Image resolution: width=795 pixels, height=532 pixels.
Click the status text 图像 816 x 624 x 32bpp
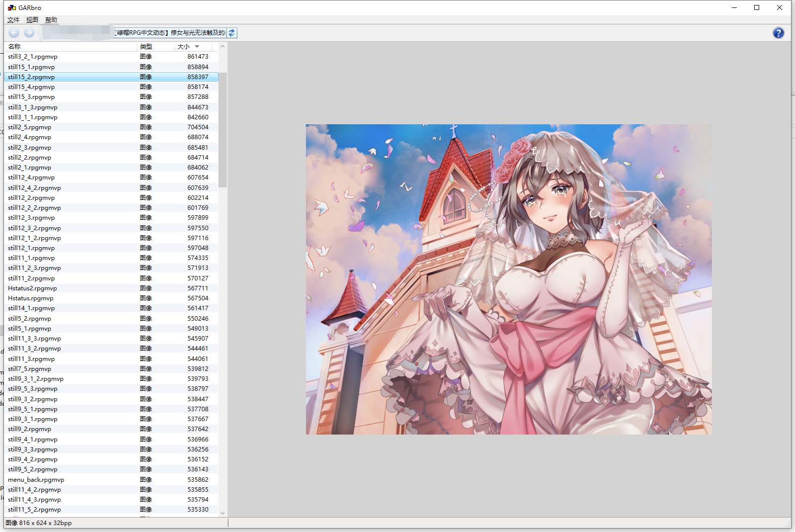(x=39, y=523)
